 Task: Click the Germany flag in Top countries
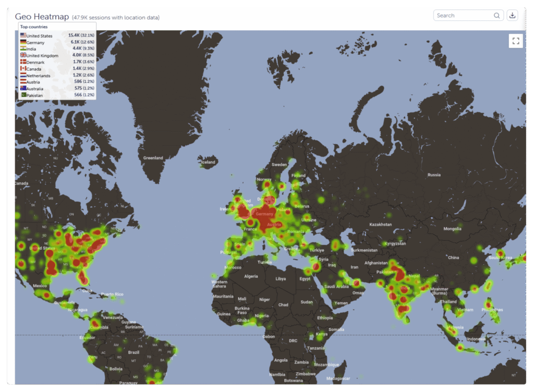click(x=23, y=42)
